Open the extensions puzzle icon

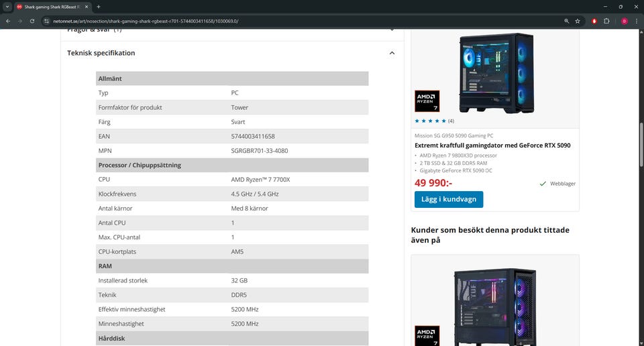click(x=606, y=21)
